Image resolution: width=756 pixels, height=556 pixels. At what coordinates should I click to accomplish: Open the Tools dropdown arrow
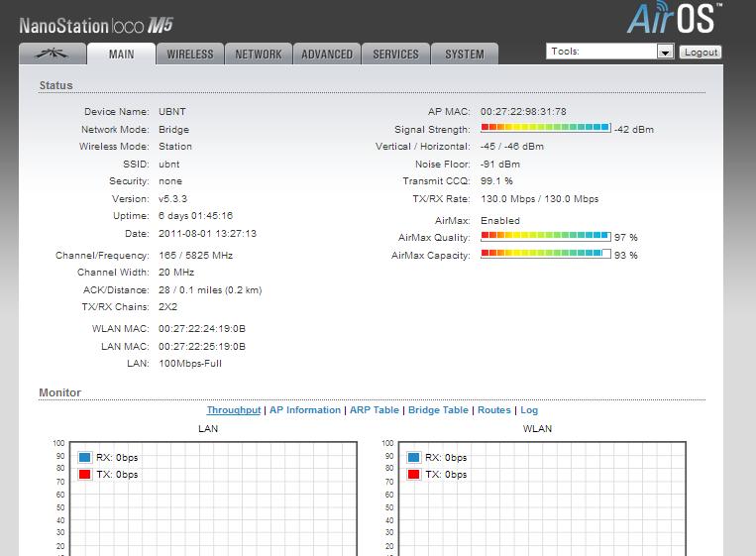665,52
